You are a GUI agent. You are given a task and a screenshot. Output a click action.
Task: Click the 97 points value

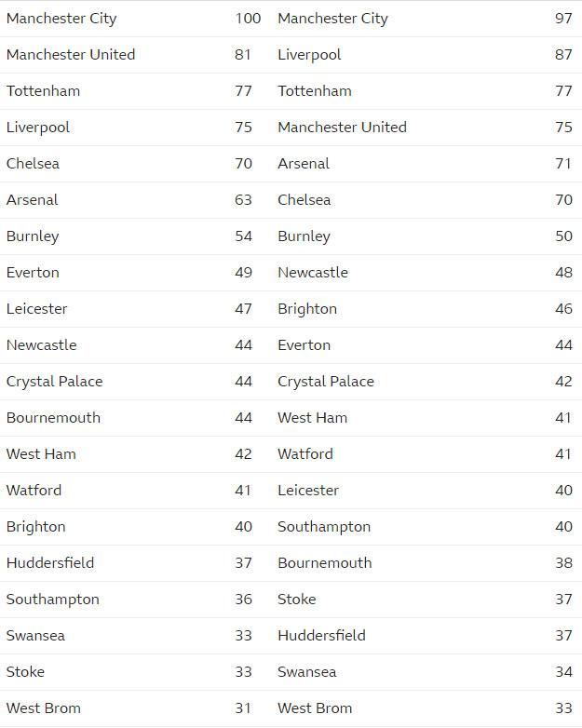pyautogui.click(x=563, y=19)
